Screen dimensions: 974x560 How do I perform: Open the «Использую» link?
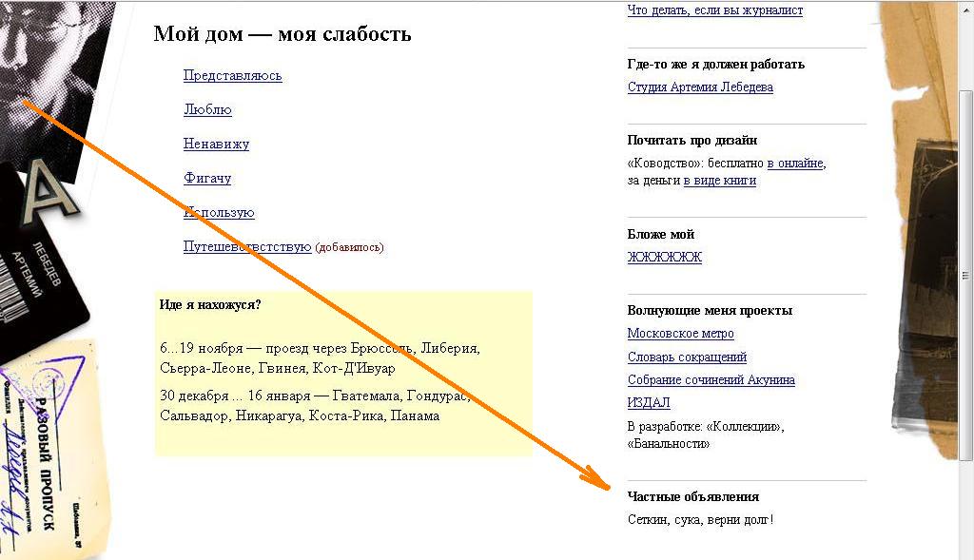click(x=219, y=212)
